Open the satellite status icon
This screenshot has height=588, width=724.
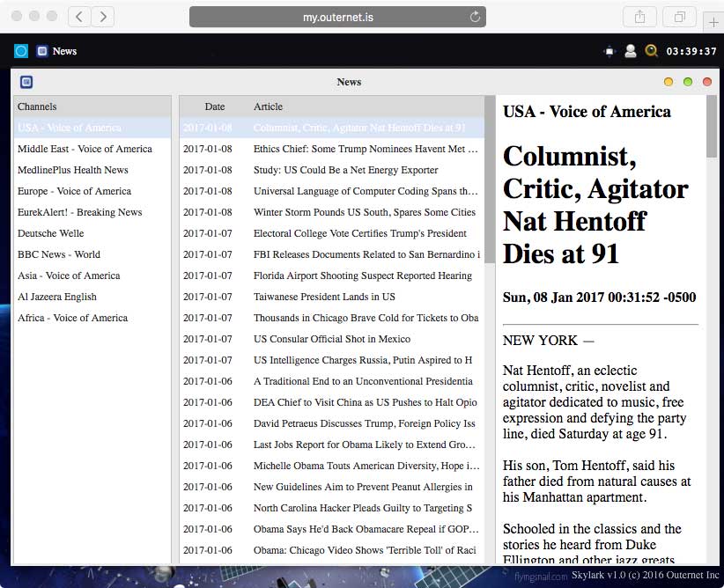coord(609,51)
